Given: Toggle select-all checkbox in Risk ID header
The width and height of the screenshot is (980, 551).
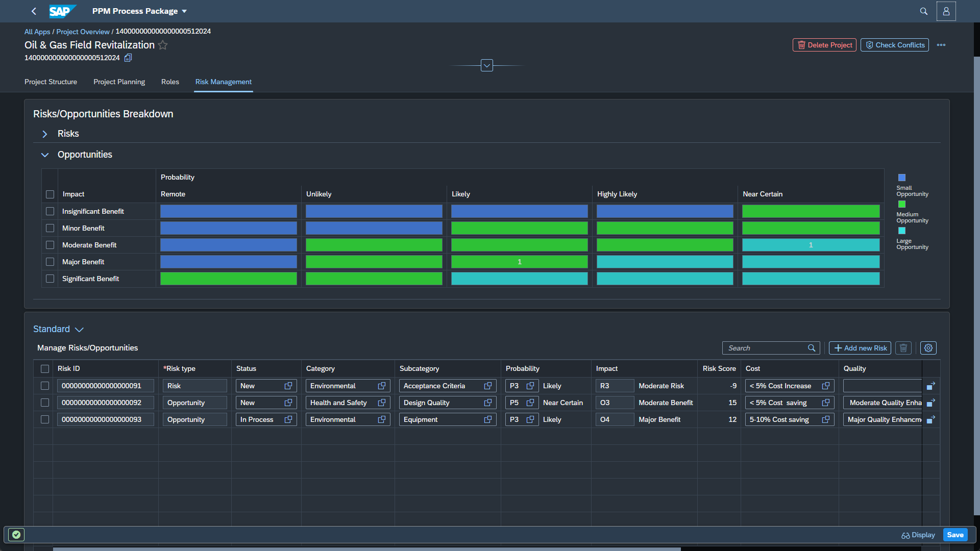Looking at the screenshot, I should 45,368.
